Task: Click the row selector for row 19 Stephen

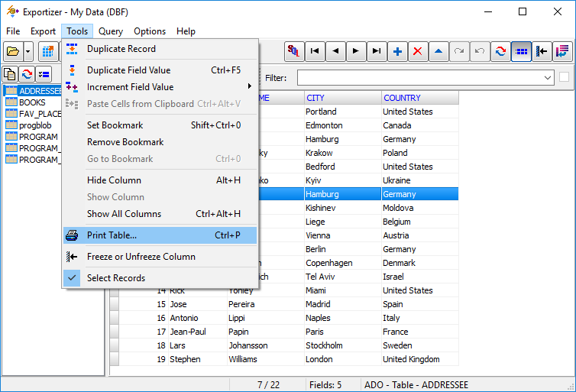Action: [115, 359]
